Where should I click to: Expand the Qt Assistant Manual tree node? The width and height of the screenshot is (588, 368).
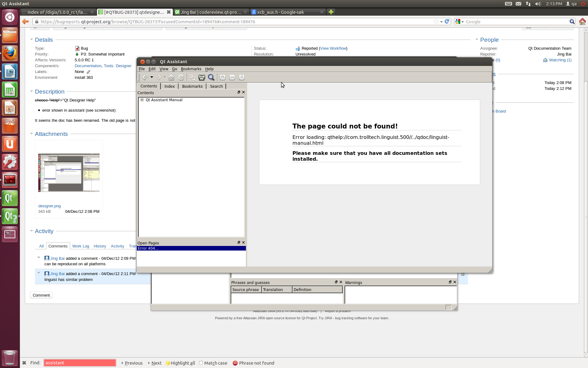[142, 100]
